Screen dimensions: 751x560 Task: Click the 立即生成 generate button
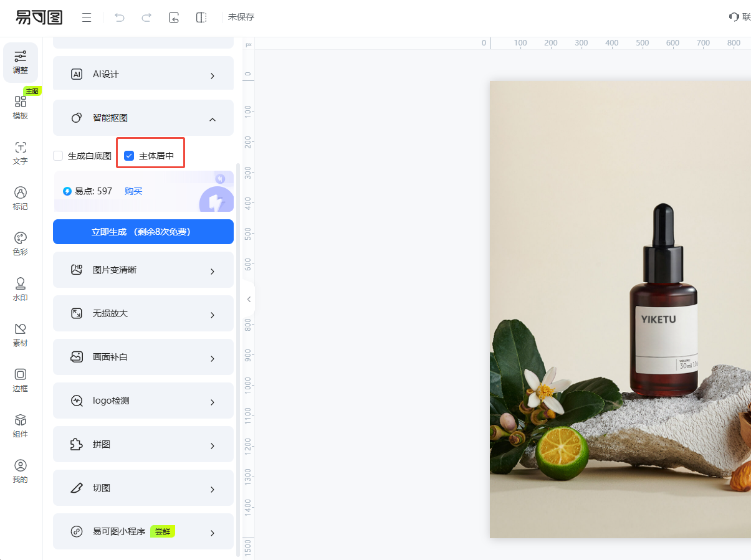143,232
